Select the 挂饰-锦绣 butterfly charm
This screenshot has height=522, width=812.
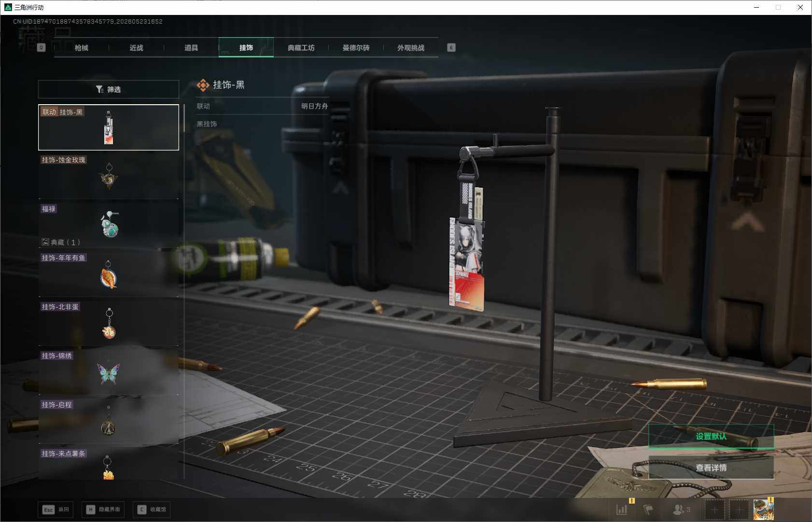coord(109,372)
